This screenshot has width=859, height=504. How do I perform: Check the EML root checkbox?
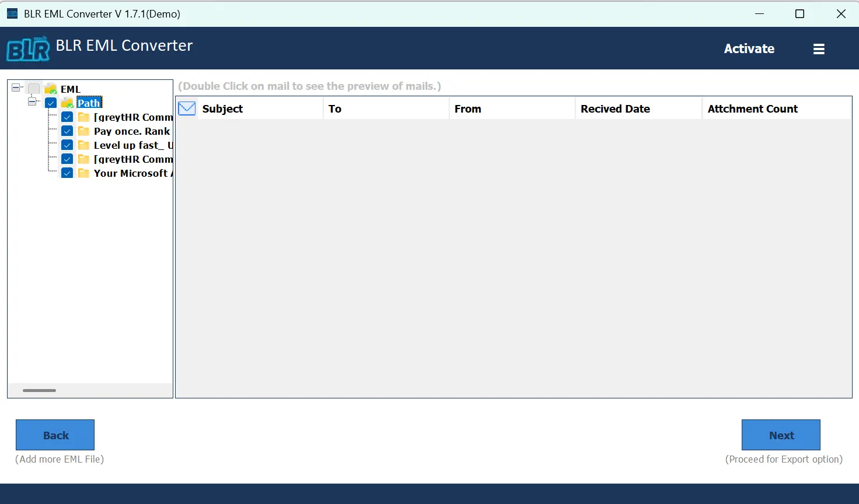[34, 89]
